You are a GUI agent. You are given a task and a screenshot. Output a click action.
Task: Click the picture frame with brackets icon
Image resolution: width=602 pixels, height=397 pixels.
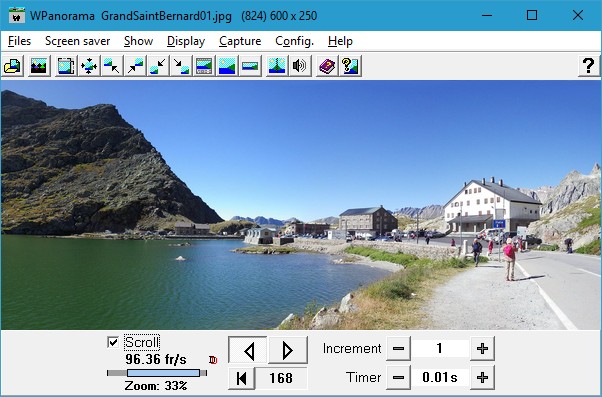click(x=66, y=66)
